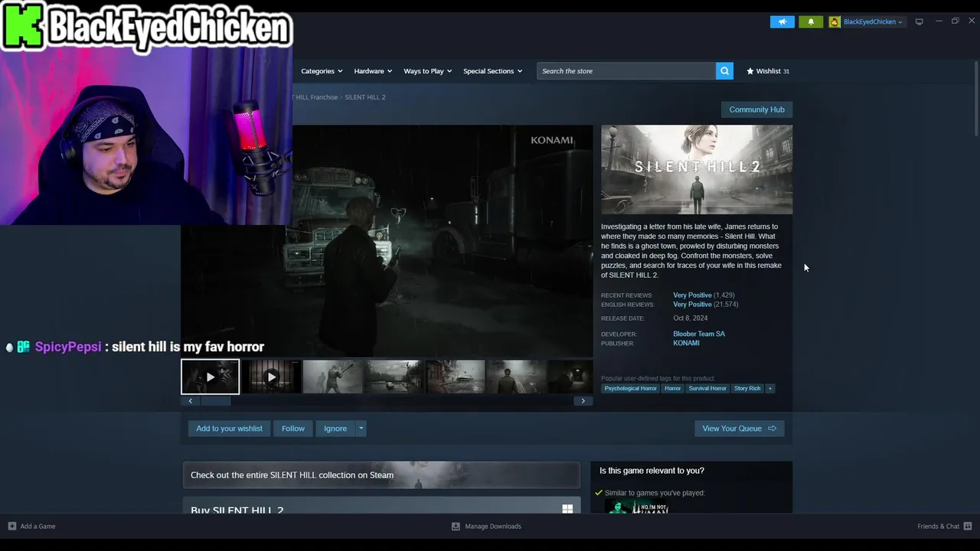Select the sixth screenshot thumbnail
This screenshot has height=551, width=980.
(516, 377)
